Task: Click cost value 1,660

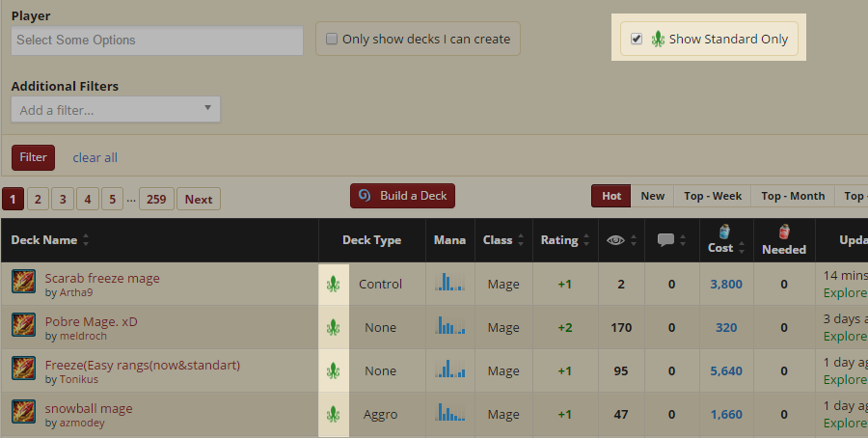Action: pyautogui.click(x=725, y=414)
